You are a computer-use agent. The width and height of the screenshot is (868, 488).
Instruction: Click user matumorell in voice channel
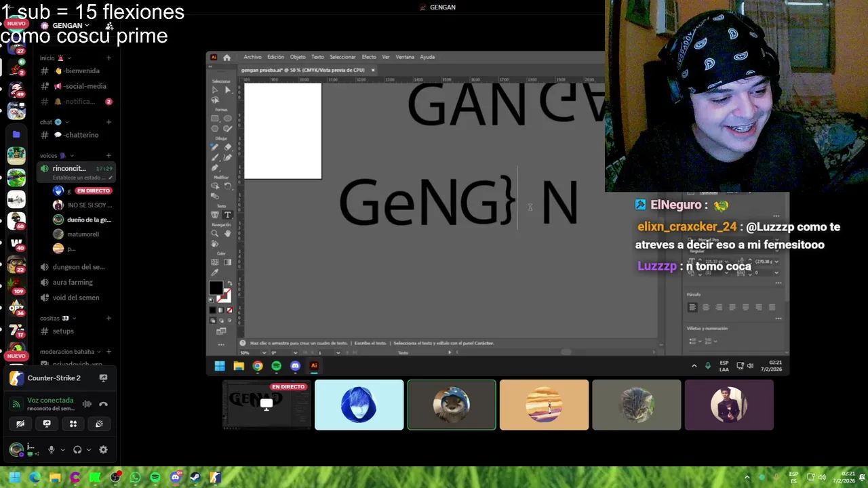pos(83,234)
